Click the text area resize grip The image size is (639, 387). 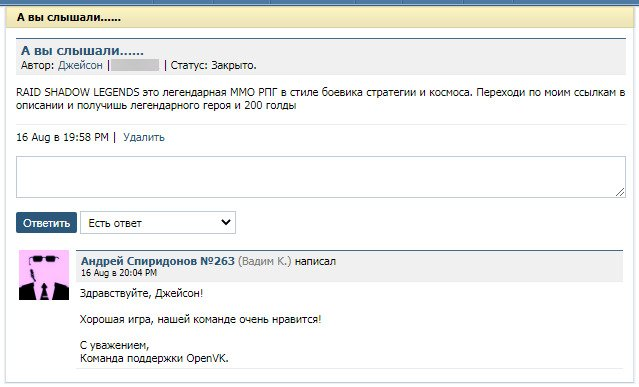click(x=620, y=192)
